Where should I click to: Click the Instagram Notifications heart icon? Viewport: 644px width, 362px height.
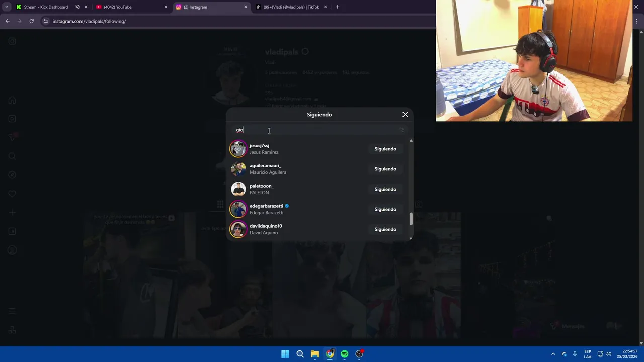tap(12, 194)
